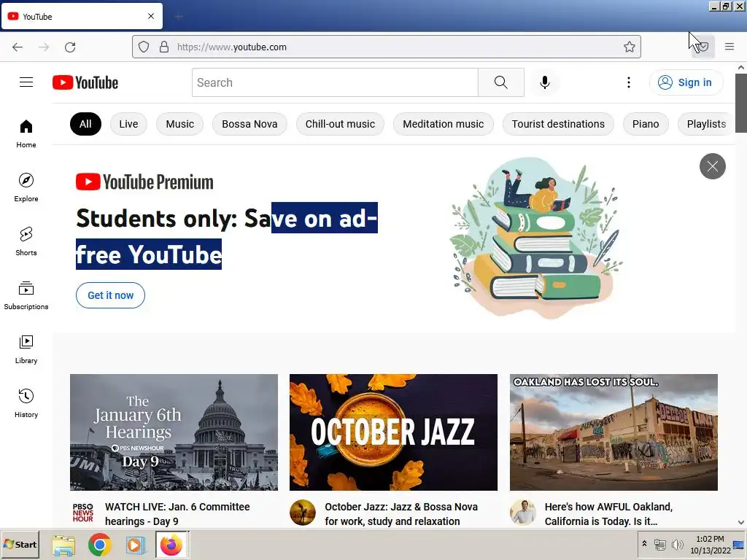Select the All filter chip
The height and width of the screenshot is (560, 747).
[85, 124]
